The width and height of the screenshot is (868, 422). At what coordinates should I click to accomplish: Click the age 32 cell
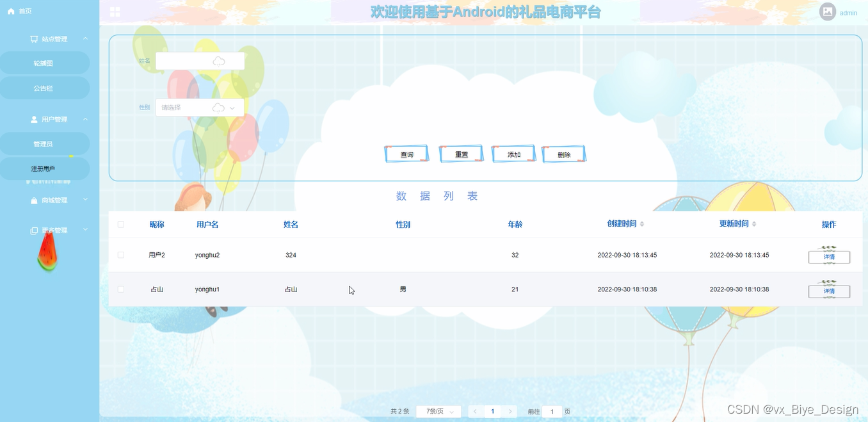click(x=515, y=255)
